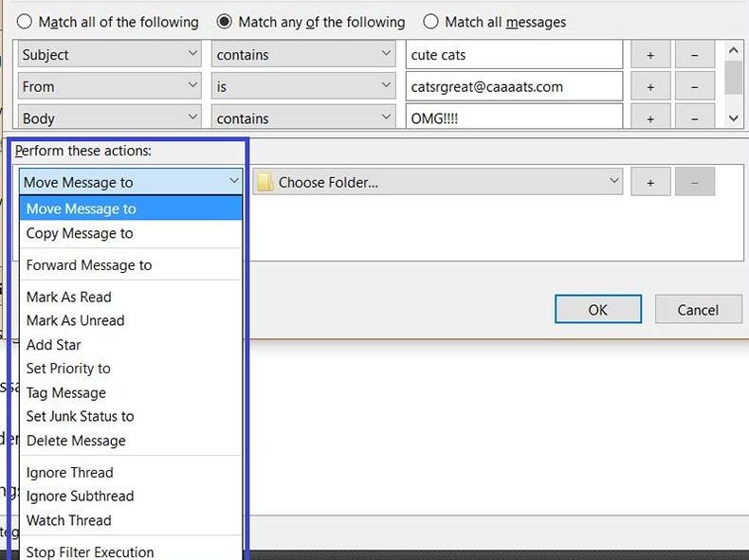This screenshot has width=749, height=560.
Task: Open the Subject field dropdown
Action: 109,54
